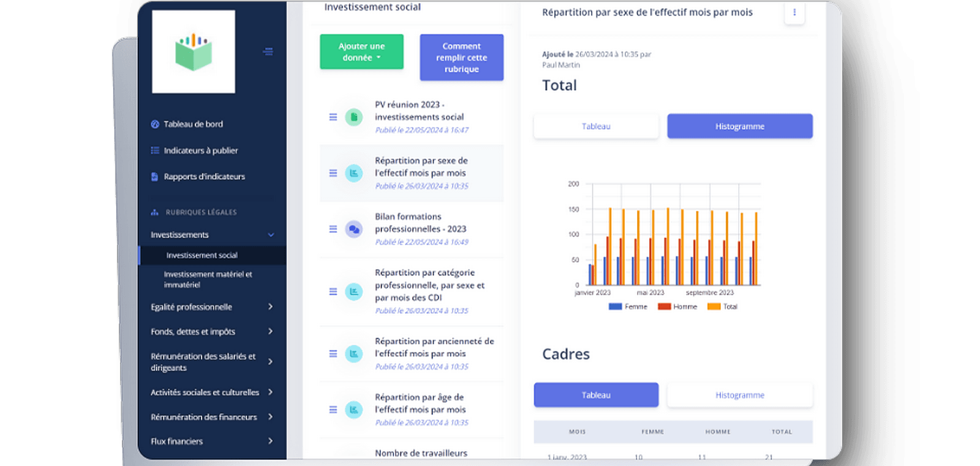Open the three-dot options menu
This screenshot has width=980, height=466.
tap(794, 12)
